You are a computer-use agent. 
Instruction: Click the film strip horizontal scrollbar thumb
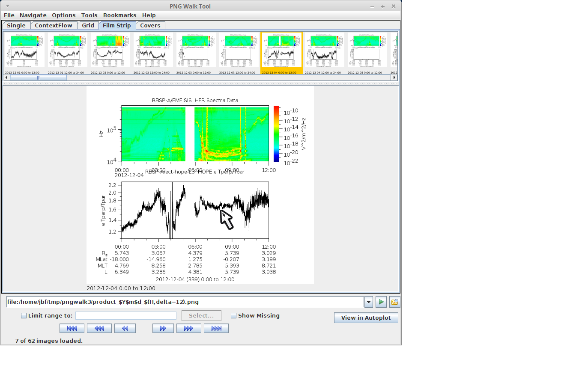tap(38, 77)
